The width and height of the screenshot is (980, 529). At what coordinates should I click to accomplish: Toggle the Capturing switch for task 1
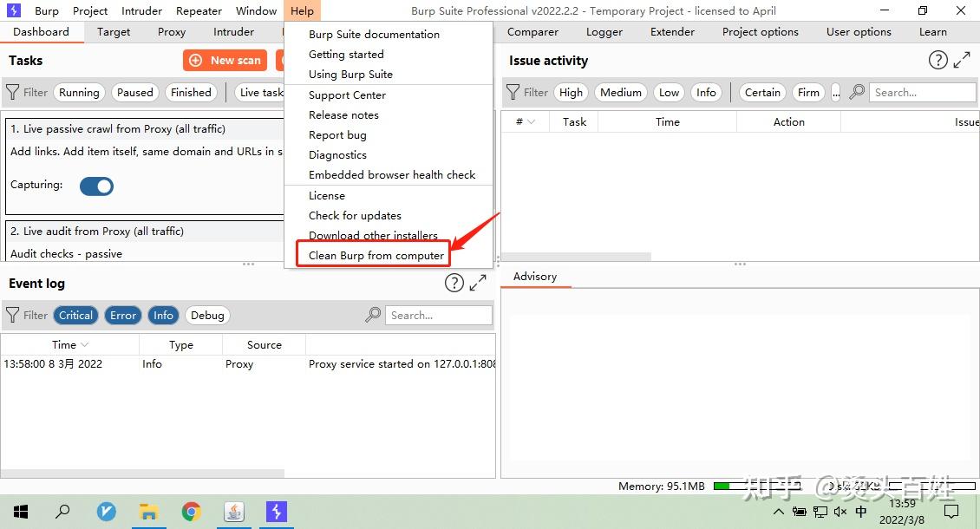97,186
